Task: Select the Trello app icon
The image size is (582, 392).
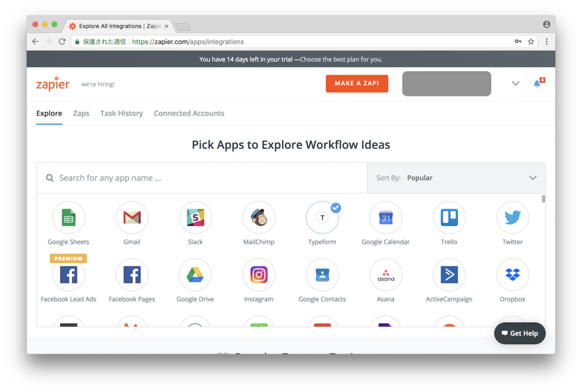Action: [449, 218]
